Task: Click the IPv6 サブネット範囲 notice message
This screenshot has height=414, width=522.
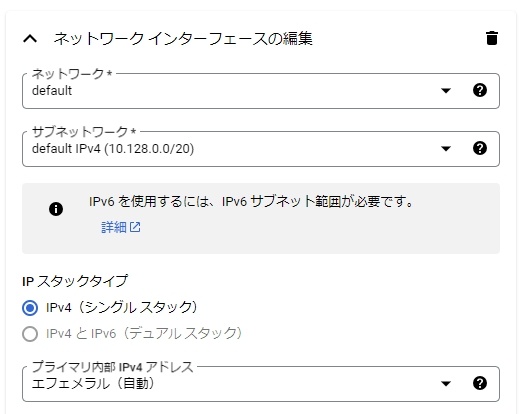Action: 251,201
